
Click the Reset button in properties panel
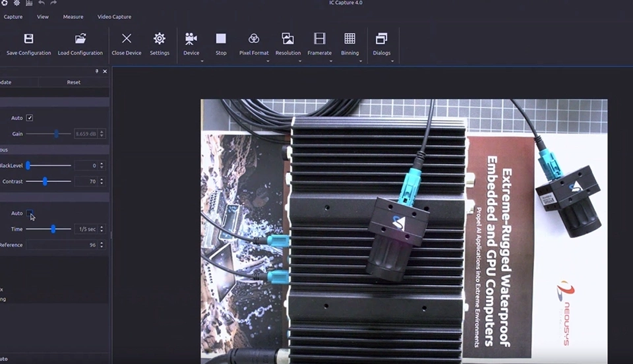pos(74,82)
